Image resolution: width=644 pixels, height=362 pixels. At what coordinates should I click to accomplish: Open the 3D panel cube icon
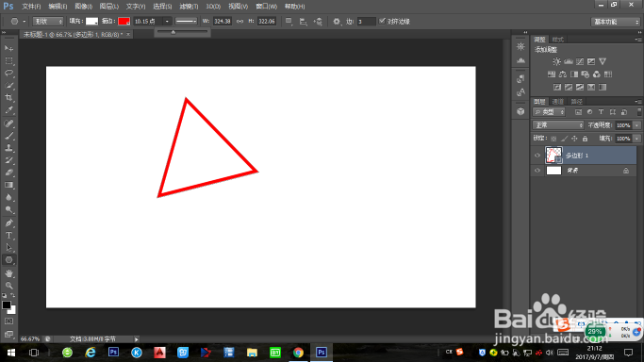[x=520, y=111]
